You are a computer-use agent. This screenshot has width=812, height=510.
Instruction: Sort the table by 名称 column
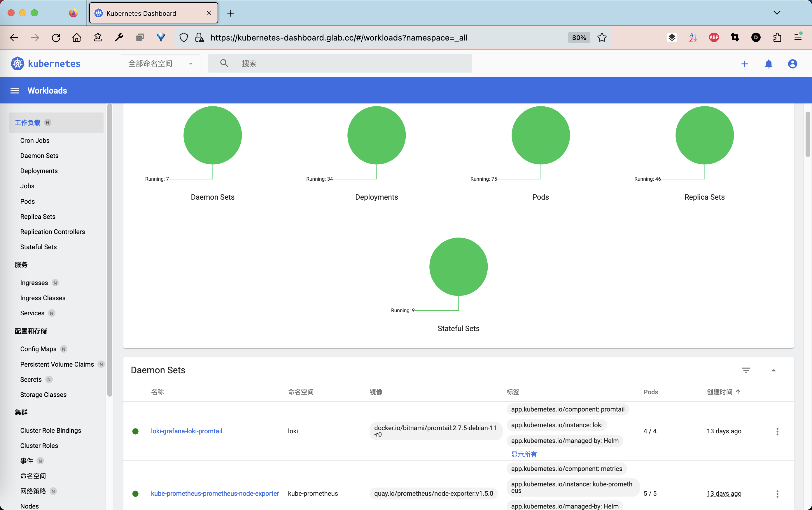coord(157,392)
